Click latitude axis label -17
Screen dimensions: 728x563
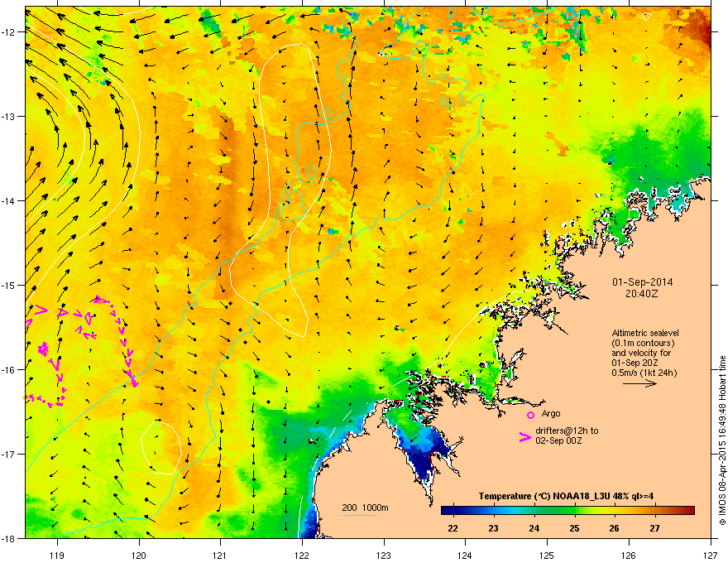pos(8,454)
